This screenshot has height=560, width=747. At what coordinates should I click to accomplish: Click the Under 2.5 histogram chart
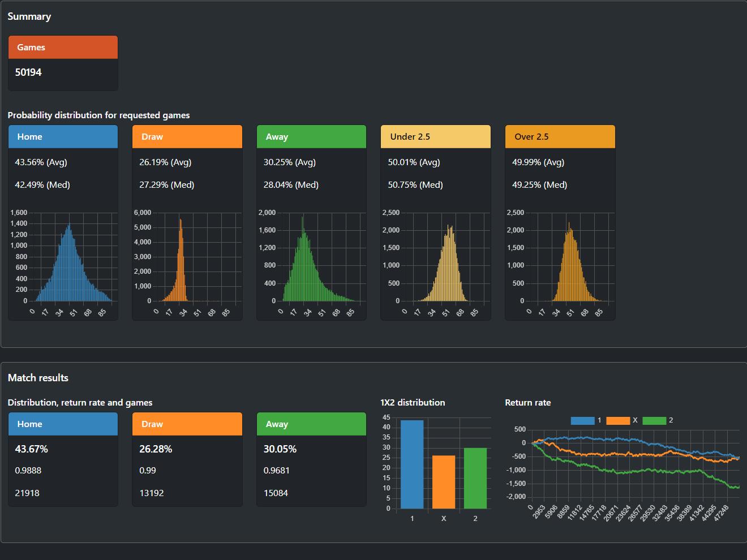point(436,264)
